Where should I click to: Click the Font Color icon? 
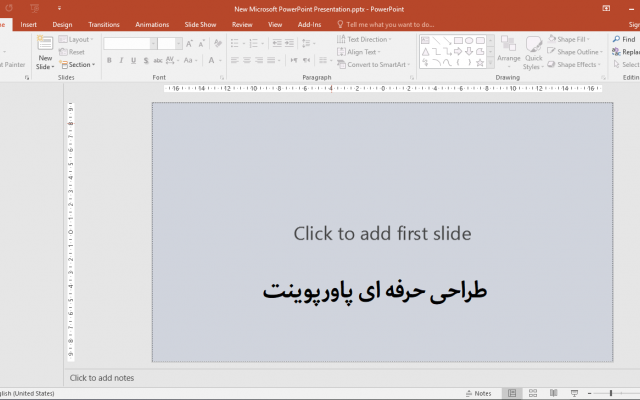[x=211, y=60]
